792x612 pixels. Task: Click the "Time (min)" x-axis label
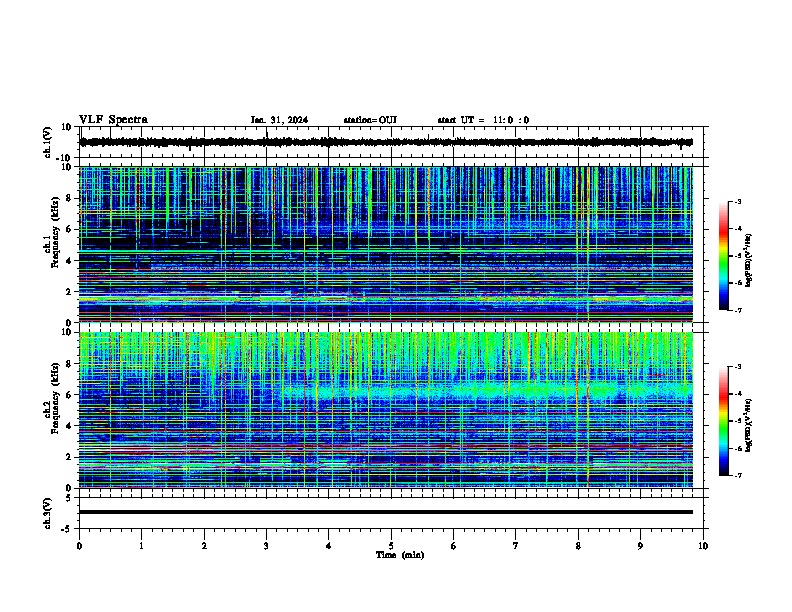pyautogui.click(x=400, y=555)
